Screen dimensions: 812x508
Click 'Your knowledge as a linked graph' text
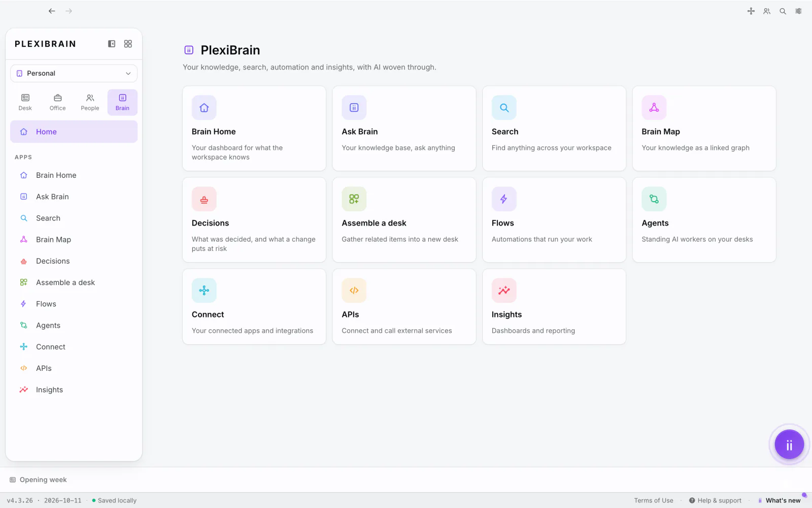[x=695, y=148]
